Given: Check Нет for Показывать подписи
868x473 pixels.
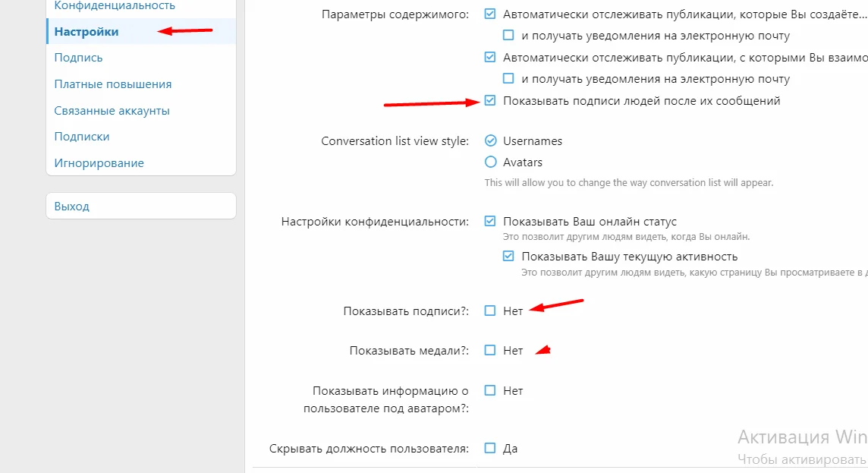Looking at the screenshot, I should pyautogui.click(x=490, y=311).
